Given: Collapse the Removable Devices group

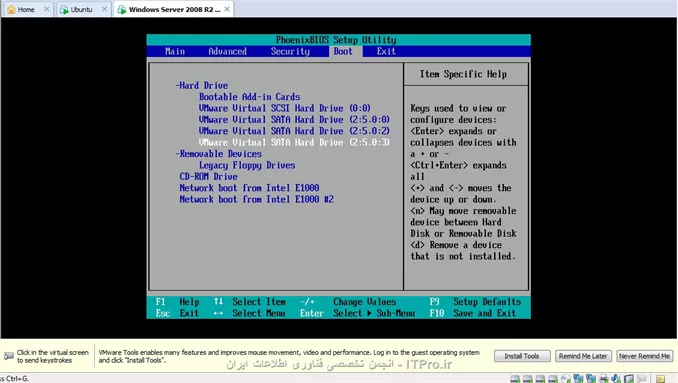Looking at the screenshot, I should (218, 154).
